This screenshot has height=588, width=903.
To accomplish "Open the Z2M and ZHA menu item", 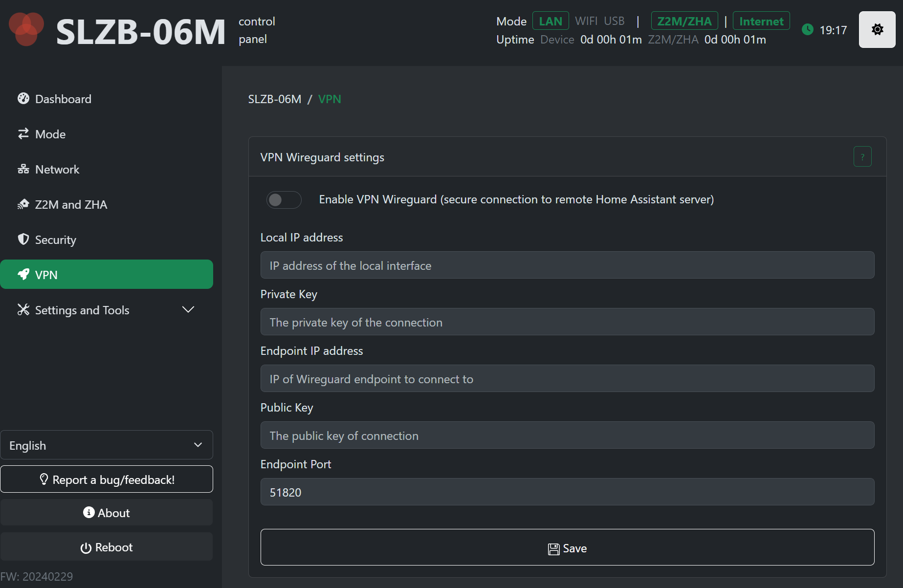I will [71, 205].
